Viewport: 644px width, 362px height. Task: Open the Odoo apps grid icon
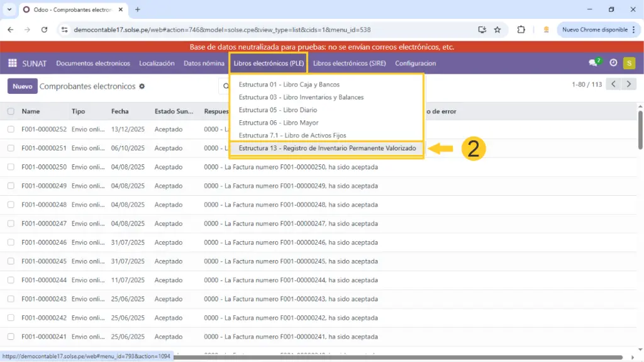pos(13,63)
